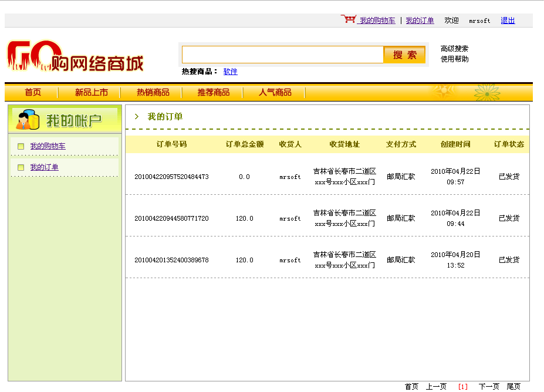
Task: Go to 首页 in navigation bar
Action: (33, 92)
